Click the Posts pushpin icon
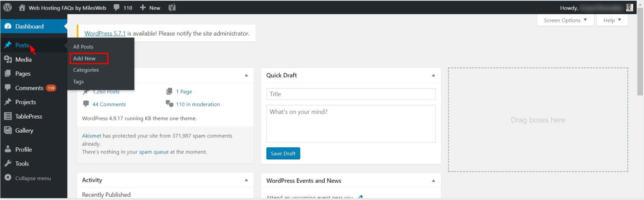644x200 pixels. tap(8, 45)
